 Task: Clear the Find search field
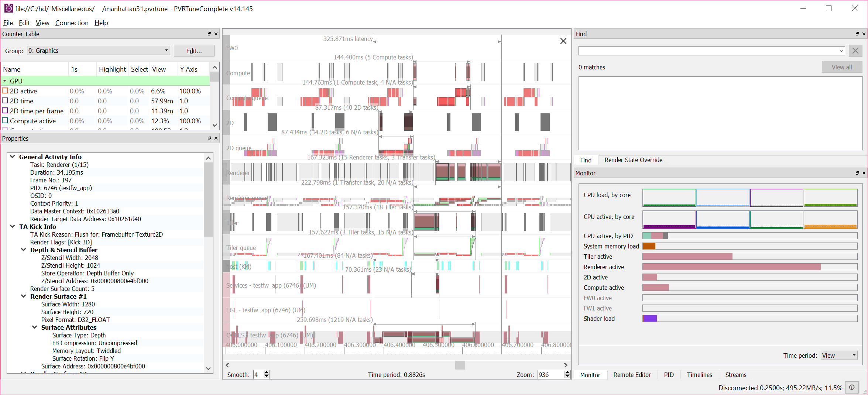coord(855,51)
